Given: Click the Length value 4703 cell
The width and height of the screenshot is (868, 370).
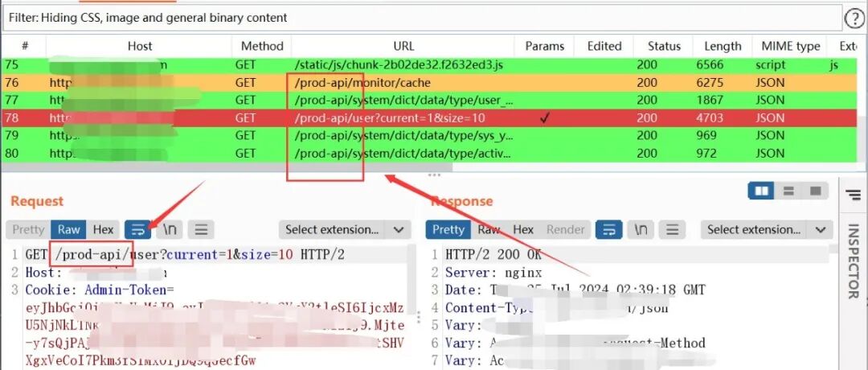Looking at the screenshot, I should tap(710, 118).
